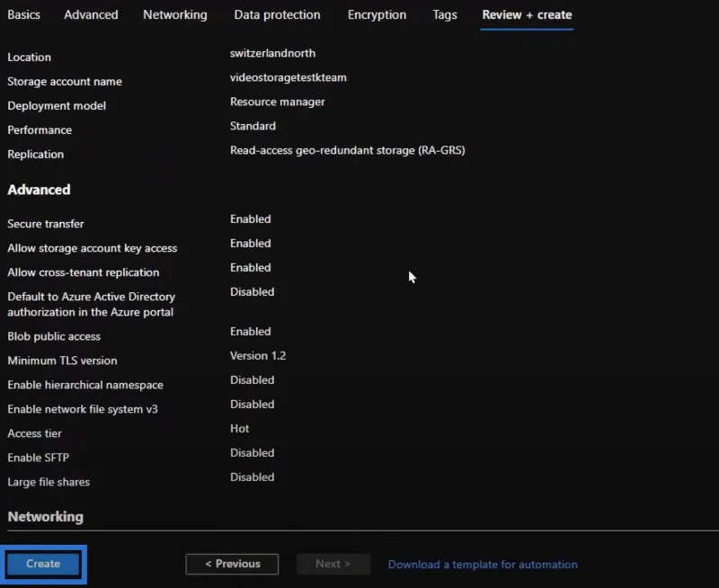Select the Version 1.2 value
This screenshot has height=588, width=719.
(258, 356)
